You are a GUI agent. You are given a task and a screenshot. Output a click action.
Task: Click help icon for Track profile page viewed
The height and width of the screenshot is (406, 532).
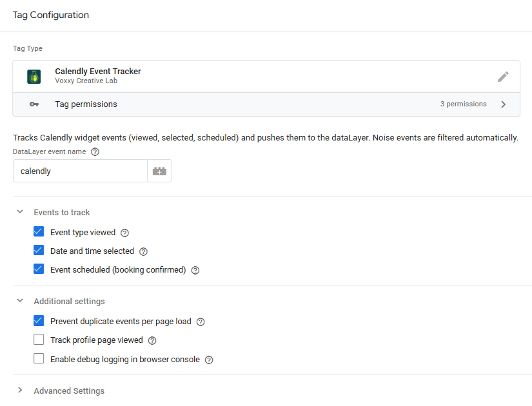pyautogui.click(x=152, y=340)
